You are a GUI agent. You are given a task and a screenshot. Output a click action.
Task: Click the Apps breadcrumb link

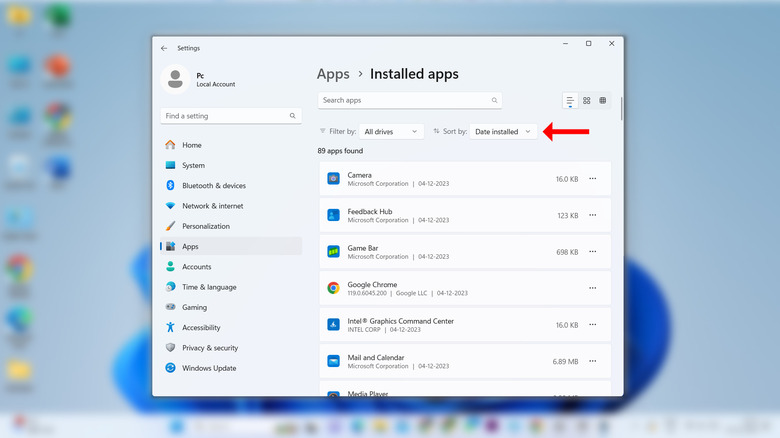[333, 74]
